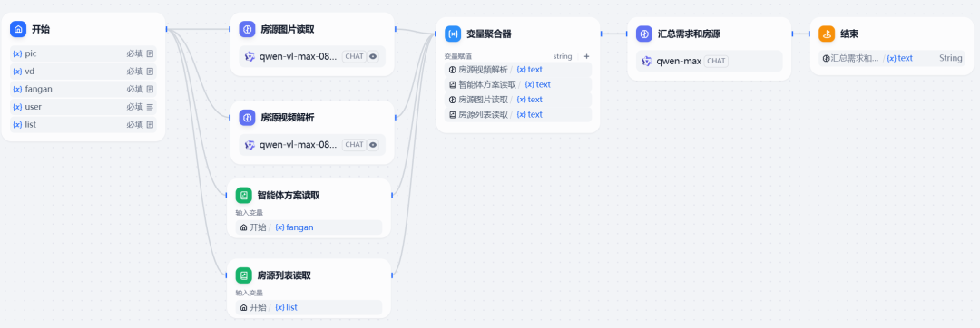The width and height of the screenshot is (980, 328).
Task: Open 房源列表读取 node by its title
Action: click(284, 275)
